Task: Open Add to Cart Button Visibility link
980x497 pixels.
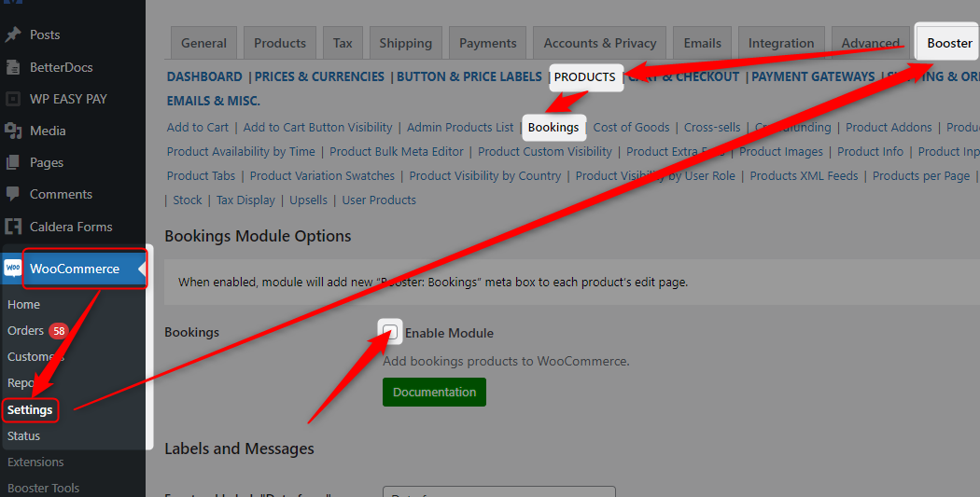Action: [x=317, y=128]
